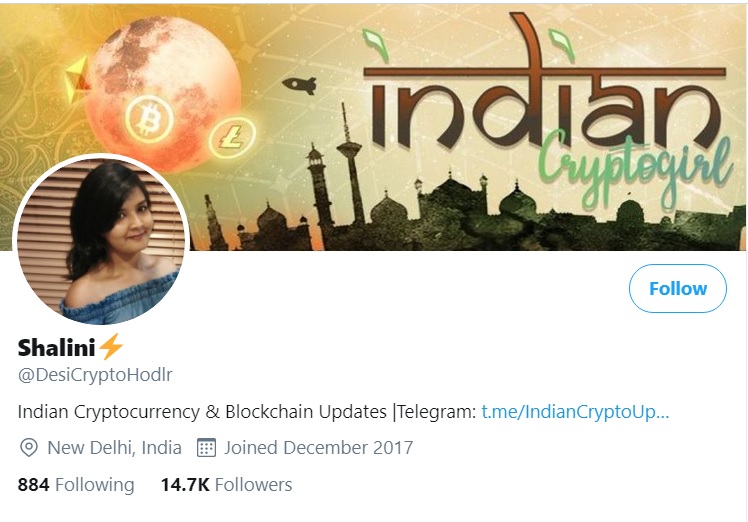Click the location pin icon
Screen dimensions: 748x522
29,448
